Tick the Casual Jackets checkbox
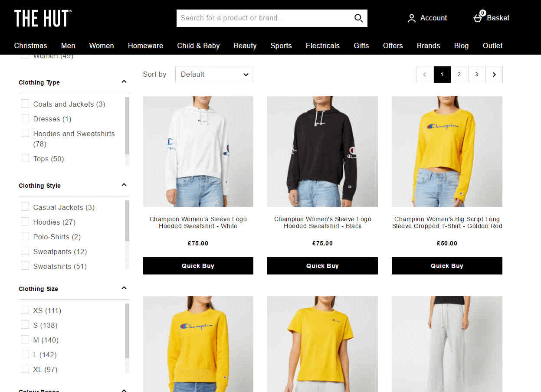 coord(25,207)
